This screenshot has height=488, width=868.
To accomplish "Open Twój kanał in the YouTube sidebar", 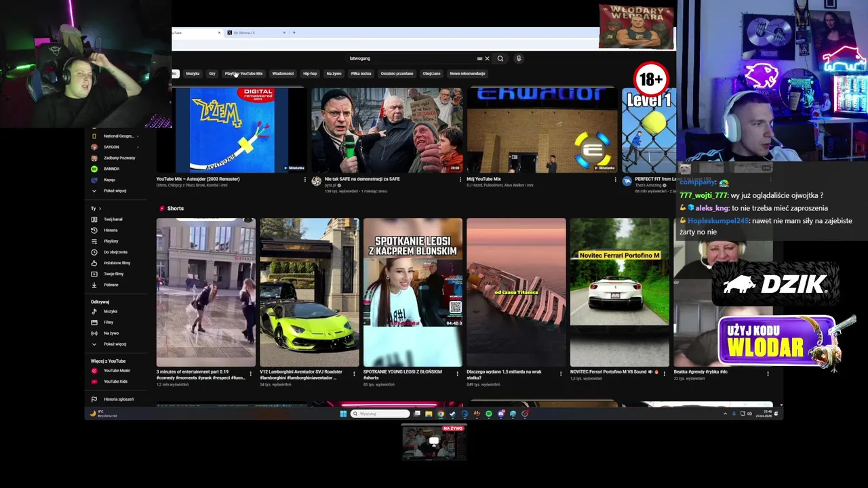I will pyautogui.click(x=113, y=220).
